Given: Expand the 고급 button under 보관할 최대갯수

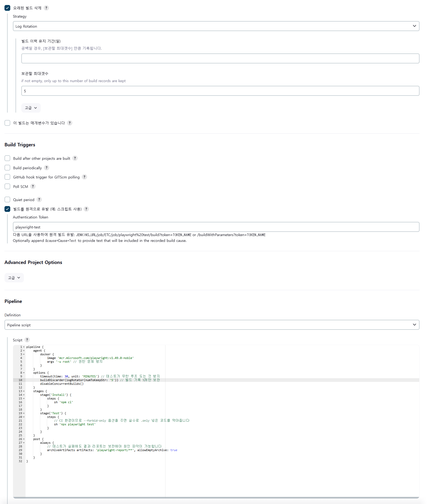Looking at the screenshot, I should coord(31,108).
